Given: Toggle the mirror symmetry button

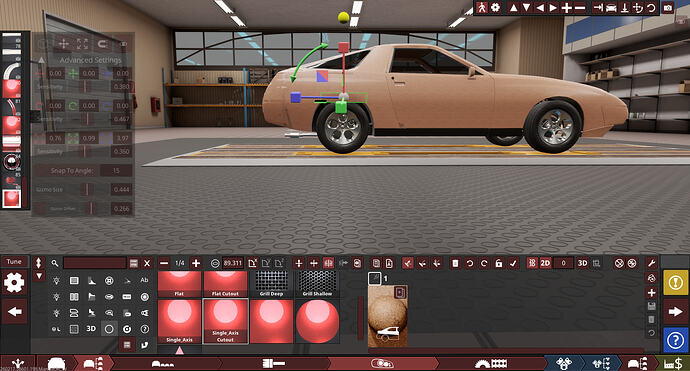Looking at the screenshot, I should point(328,263).
